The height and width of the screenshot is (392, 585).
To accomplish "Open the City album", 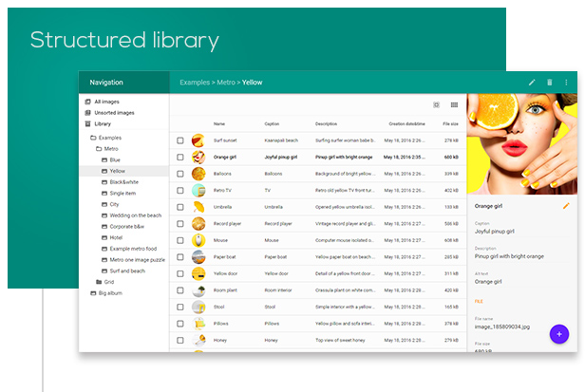I will [x=114, y=204].
